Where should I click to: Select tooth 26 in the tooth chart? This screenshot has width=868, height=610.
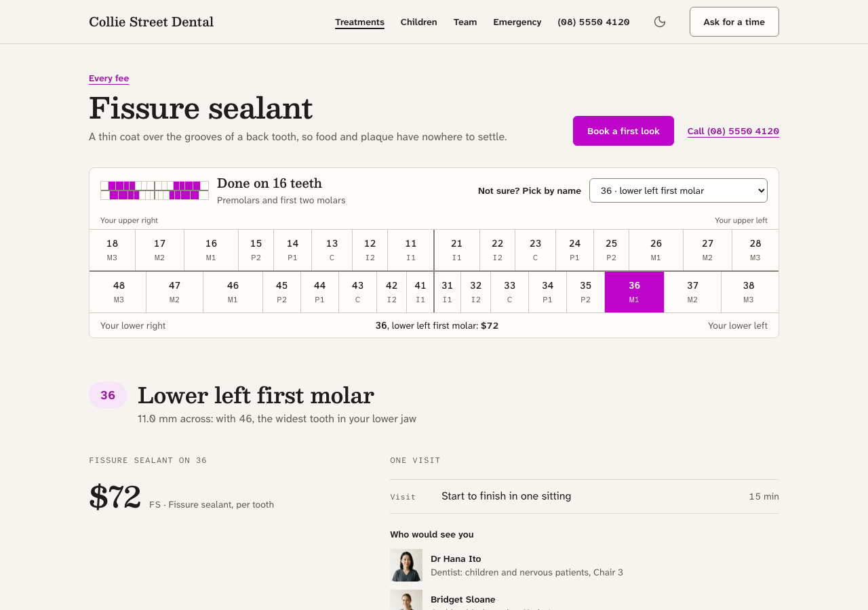(x=656, y=250)
